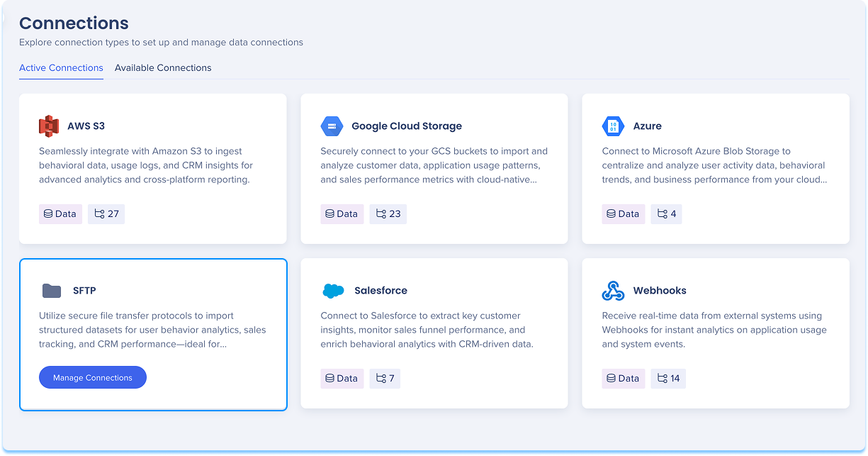
Task: Click the AWS S3 logo icon
Action: 49,126
